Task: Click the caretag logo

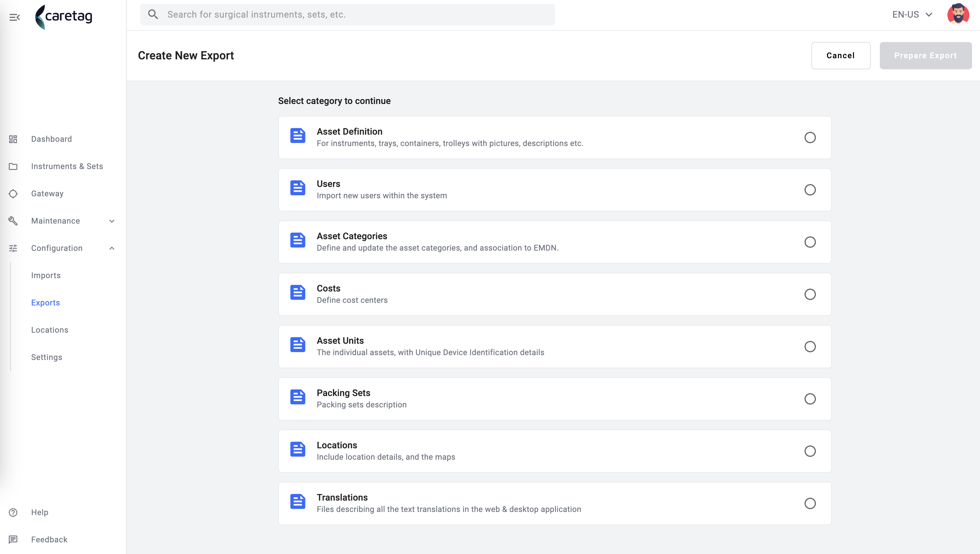Action: tap(64, 17)
